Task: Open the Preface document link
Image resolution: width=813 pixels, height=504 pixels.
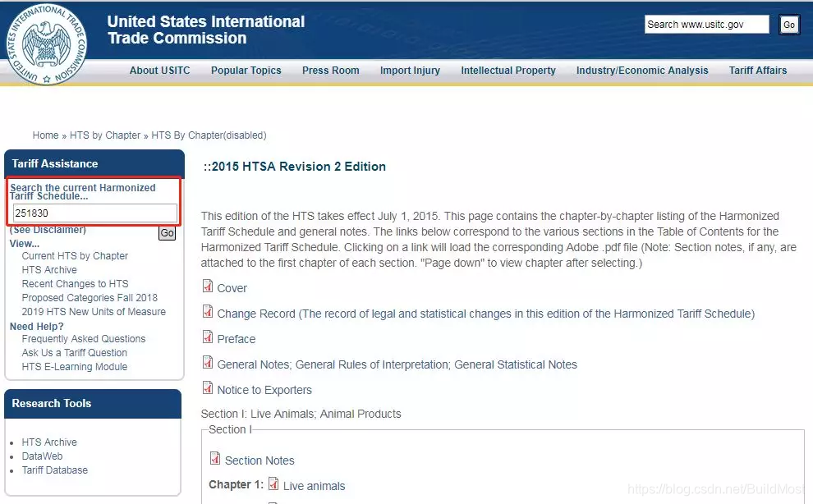Action: tap(237, 339)
